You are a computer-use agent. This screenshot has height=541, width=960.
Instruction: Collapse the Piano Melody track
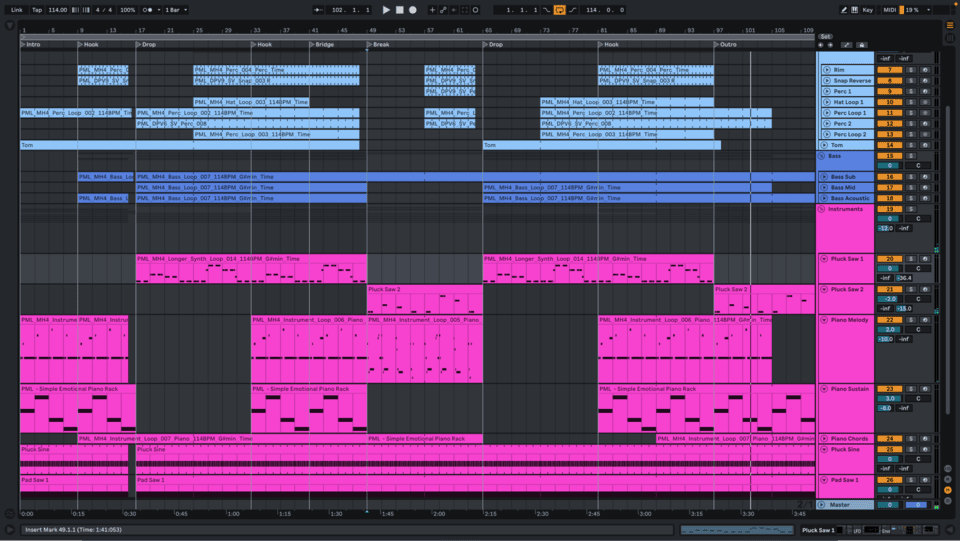click(823, 320)
